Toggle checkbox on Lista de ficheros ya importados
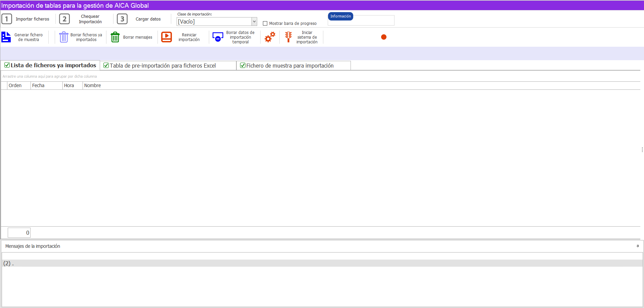This screenshot has width=644, height=308. [x=7, y=65]
